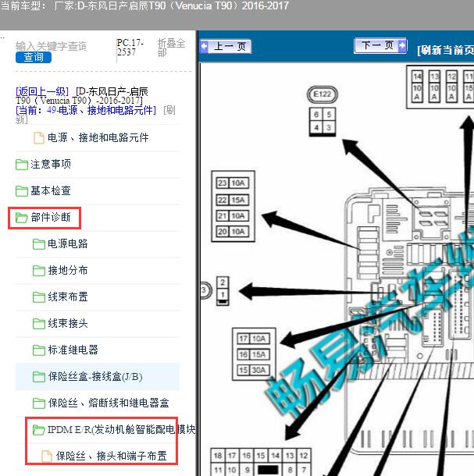The image size is (474, 476).
Task: Click the folder icon beside 保险丝盒-接线盒(J/B)
Action: [38, 377]
